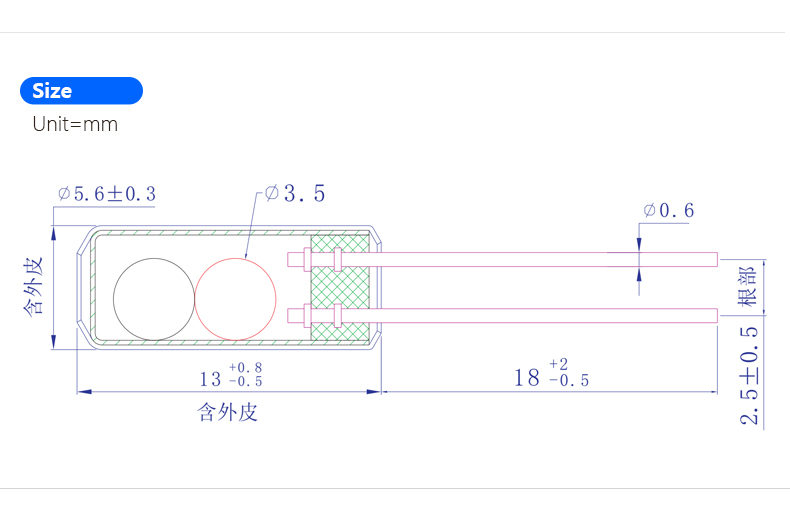Click the 18 +2 -0.5 lead length dimension
The height and width of the screenshot is (517, 790).
coord(551,373)
